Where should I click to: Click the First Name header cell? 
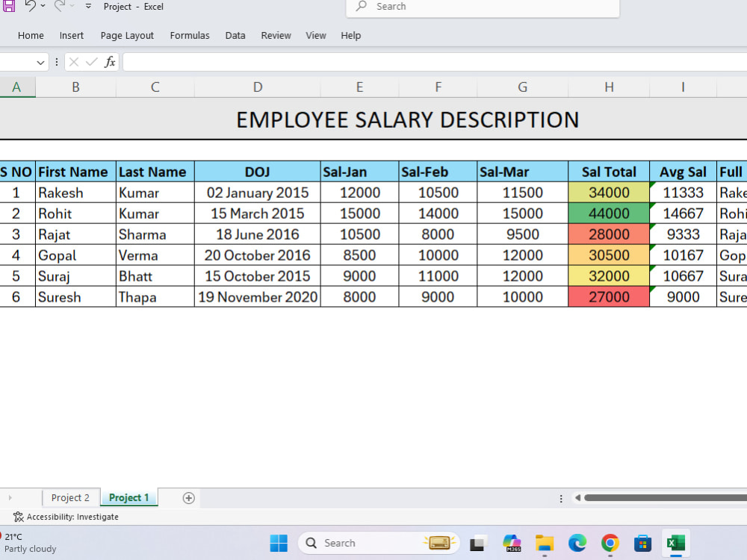click(75, 172)
